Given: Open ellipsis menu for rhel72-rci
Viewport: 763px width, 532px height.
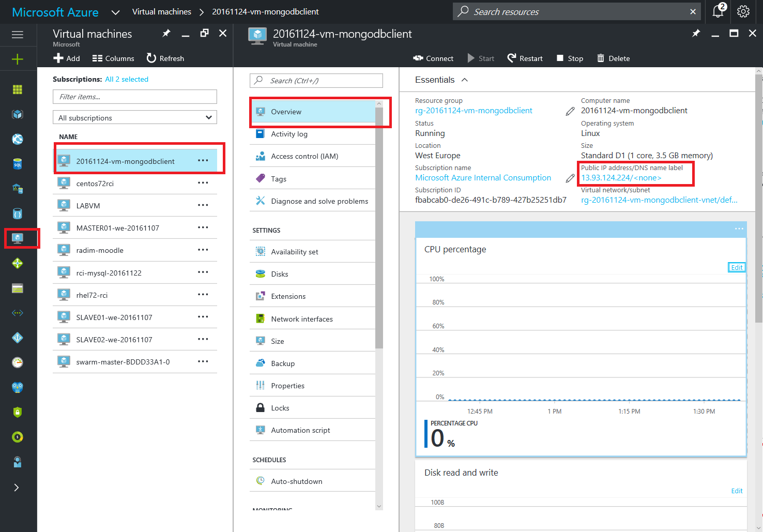Looking at the screenshot, I should [x=203, y=294].
